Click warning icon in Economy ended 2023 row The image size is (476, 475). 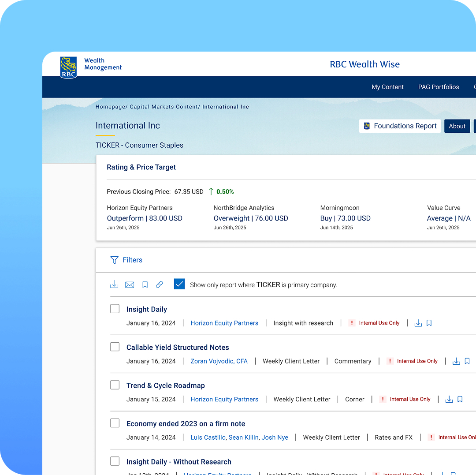pos(431,438)
